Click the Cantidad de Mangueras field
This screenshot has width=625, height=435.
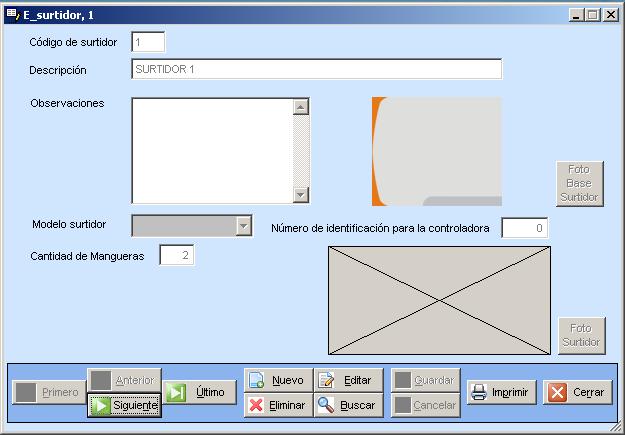click(x=177, y=255)
